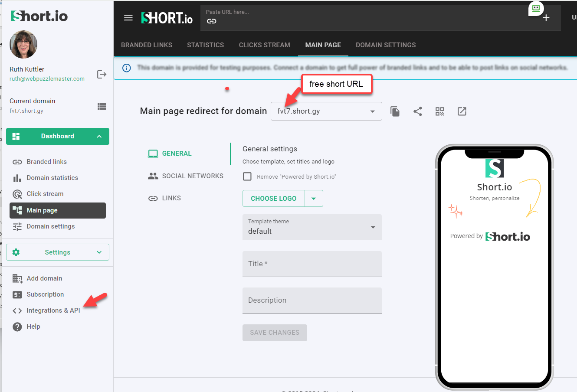Click the Short.io logo in the sidebar
This screenshot has height=392, width=577.
coord(39,16)
